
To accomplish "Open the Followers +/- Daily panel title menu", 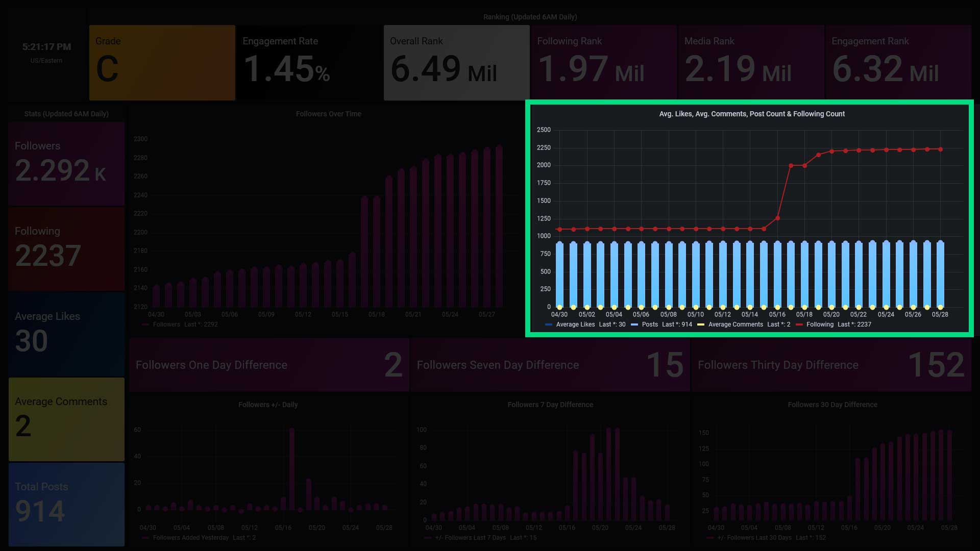I will [x=267, y=405].
